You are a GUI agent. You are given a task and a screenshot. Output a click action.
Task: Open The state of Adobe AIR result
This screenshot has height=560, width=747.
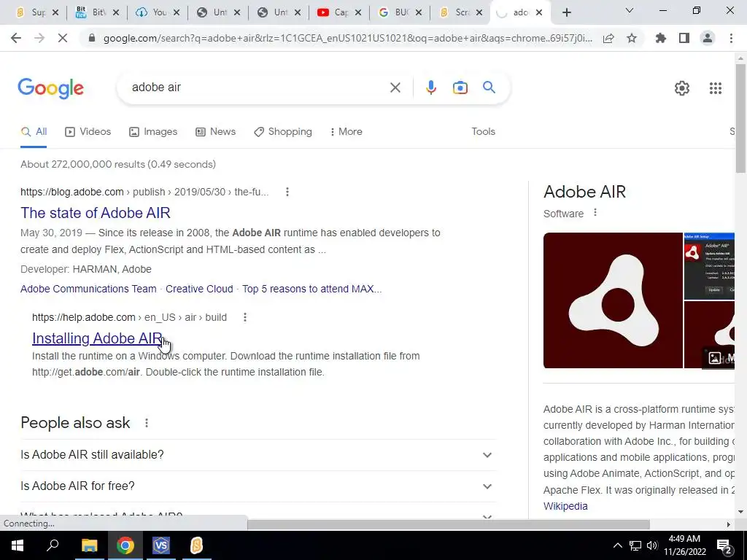(96, 213)
